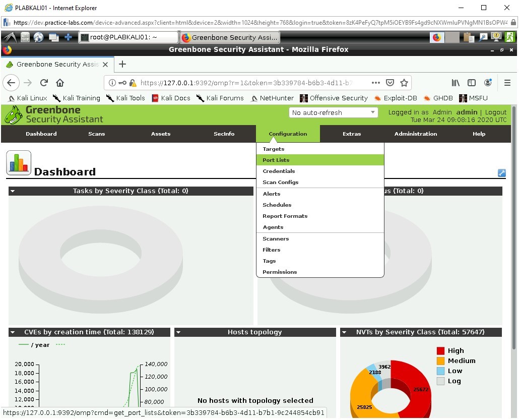Toggle the tracking protection shield icon
The width and height of the screenshot is (519, 420).
coord(390,83)
